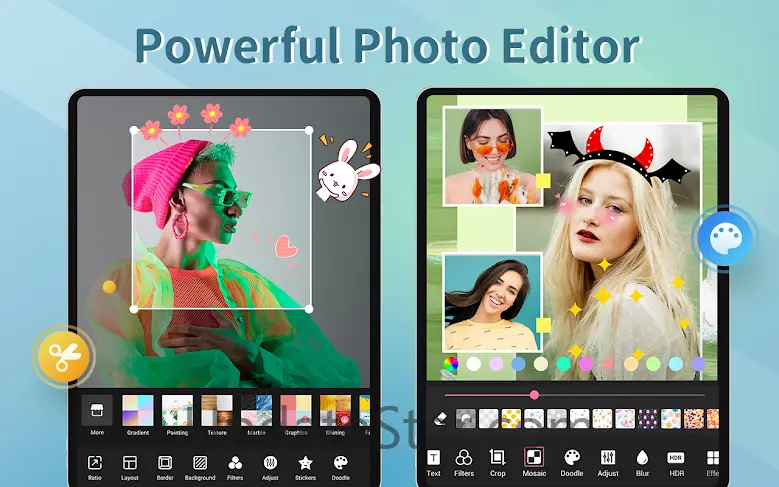Click the yellow dot handle in left editor
Image resolution: width=779 pixels, height=487 pixels.
pos(109,287)
